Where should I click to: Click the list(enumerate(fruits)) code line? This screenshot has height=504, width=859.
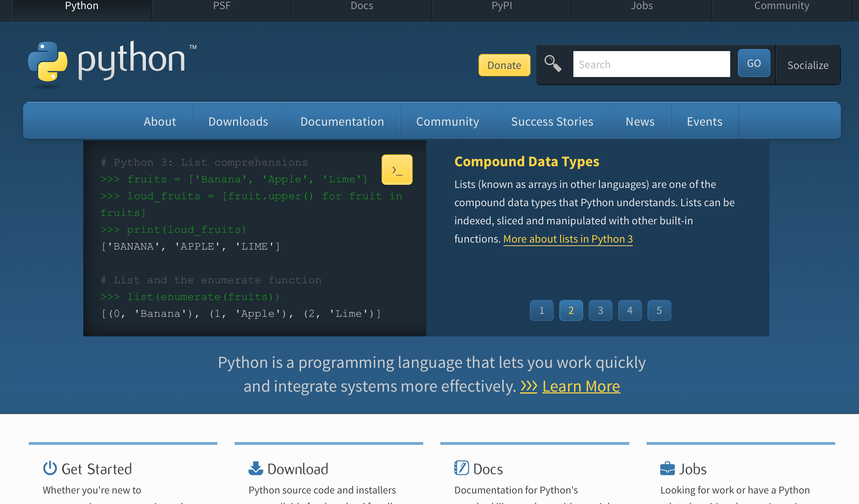coord(190,297)
